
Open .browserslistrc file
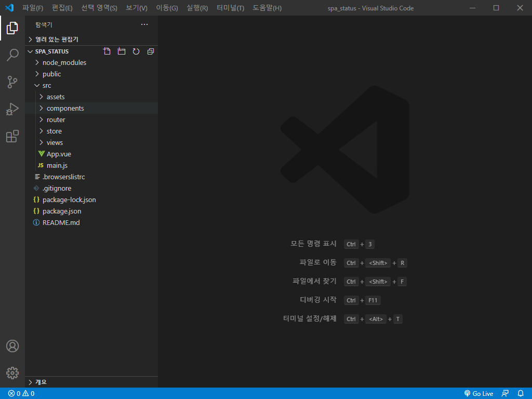(x=91, y=177)
